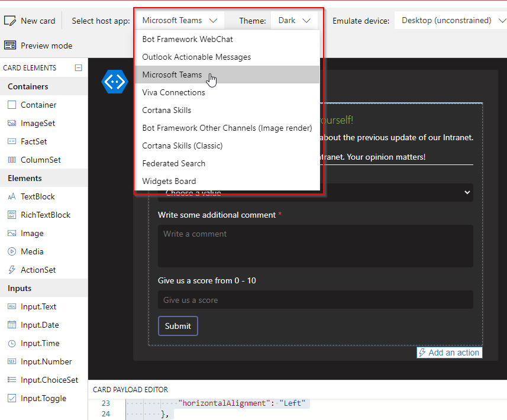Click the New card icon
The height and width of the screenshot is (420, 507).
[x=9, y=21]
